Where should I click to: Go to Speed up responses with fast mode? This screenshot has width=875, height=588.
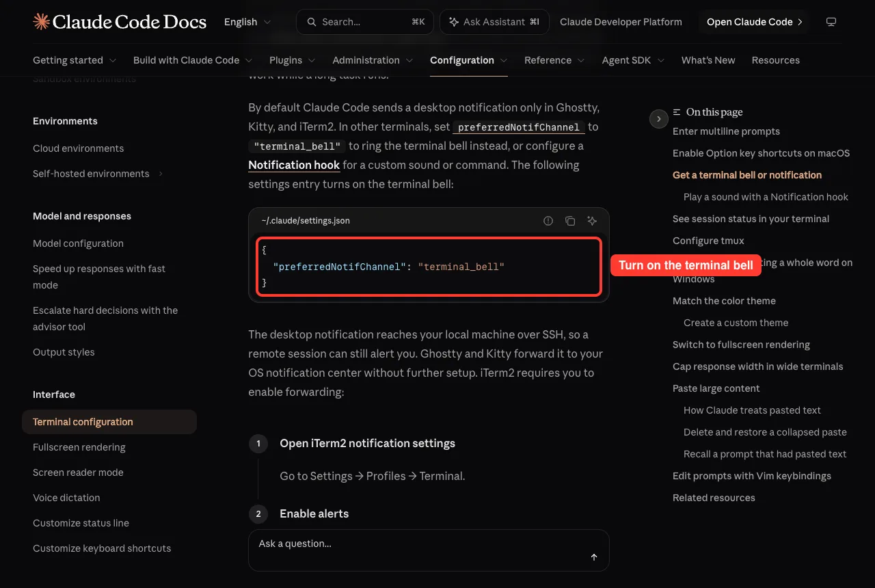tap(99, 277)
